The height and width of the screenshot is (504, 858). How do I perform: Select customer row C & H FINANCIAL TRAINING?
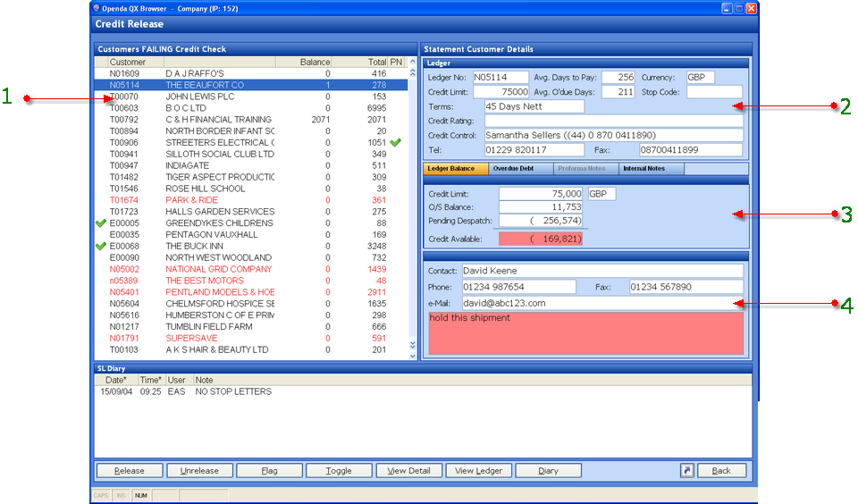[x=250, y=119]
